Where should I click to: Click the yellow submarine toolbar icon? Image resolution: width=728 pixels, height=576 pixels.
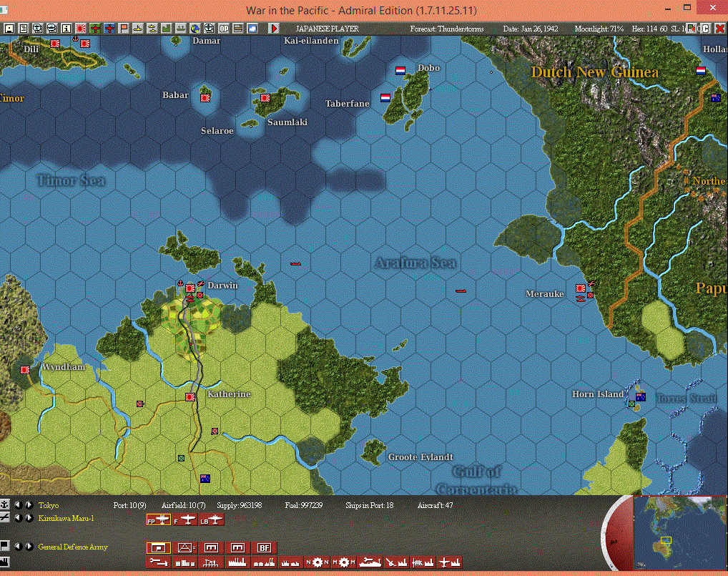[138, 29]
